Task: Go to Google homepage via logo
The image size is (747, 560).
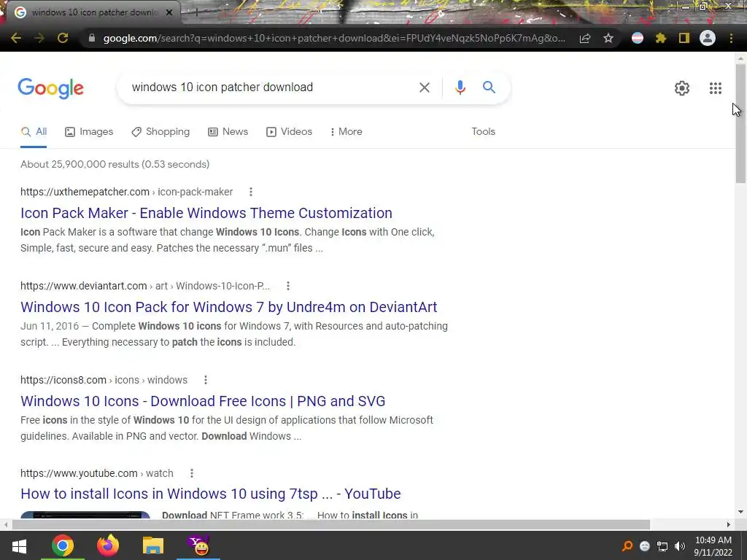Action: click(51, 88)
